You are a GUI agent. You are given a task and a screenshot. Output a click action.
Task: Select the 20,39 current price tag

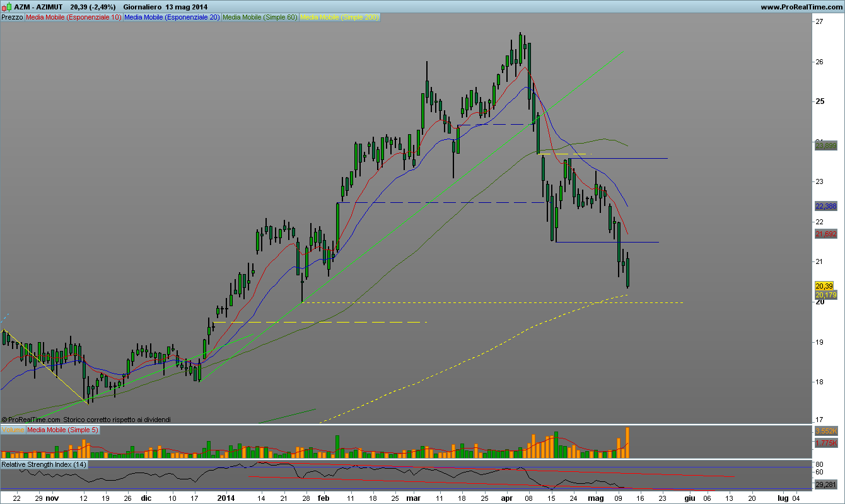(825, 286)
